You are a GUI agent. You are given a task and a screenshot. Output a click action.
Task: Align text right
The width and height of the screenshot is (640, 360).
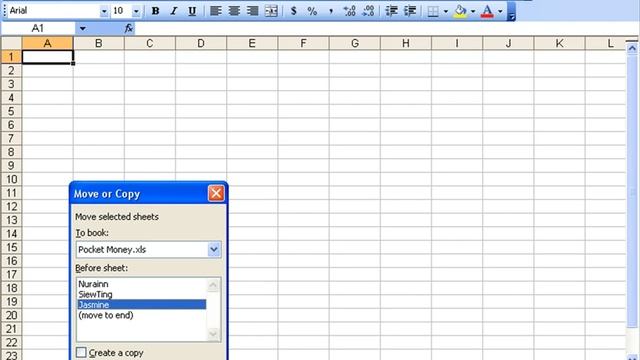(x=252, y=11)
